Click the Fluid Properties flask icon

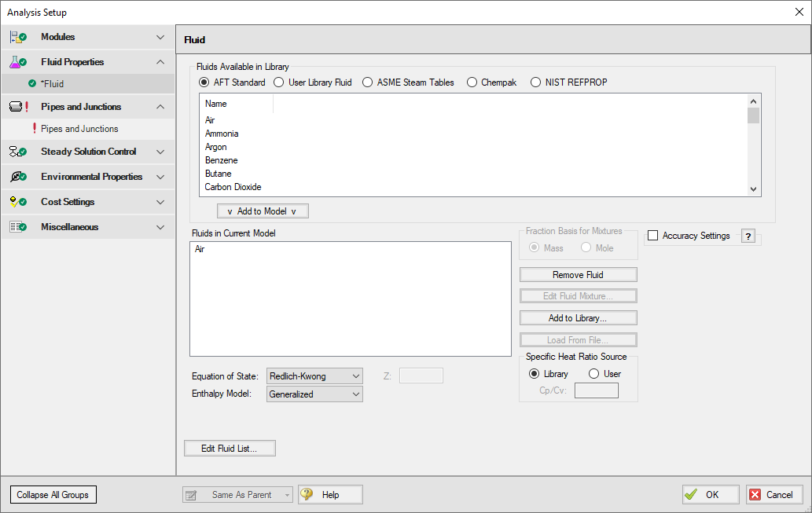(18, 62)
